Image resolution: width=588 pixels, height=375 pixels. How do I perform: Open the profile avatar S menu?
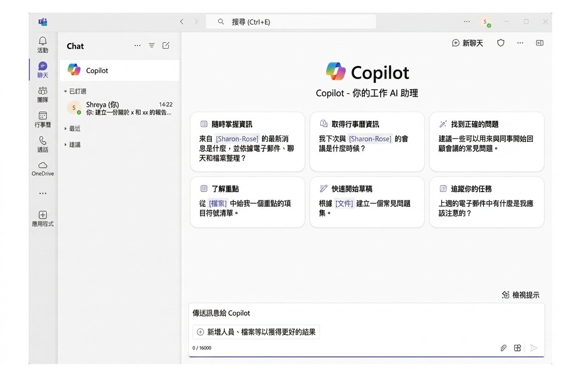[485, 22]
